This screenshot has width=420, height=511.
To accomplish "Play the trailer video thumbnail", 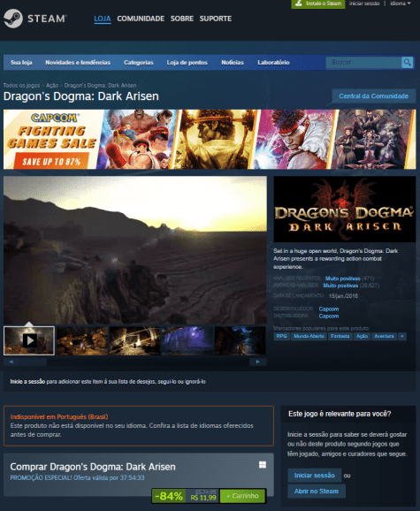I will [x=29, y=340].
